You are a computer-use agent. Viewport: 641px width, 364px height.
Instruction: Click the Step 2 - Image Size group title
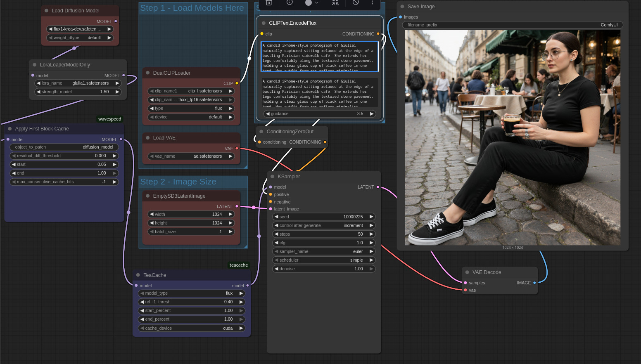pos(178,182)
